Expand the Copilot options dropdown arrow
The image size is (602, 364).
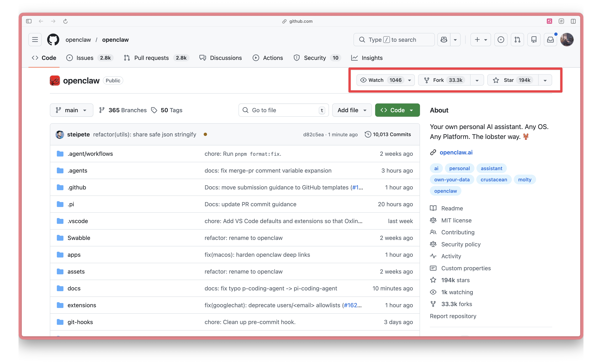(455, 40)
